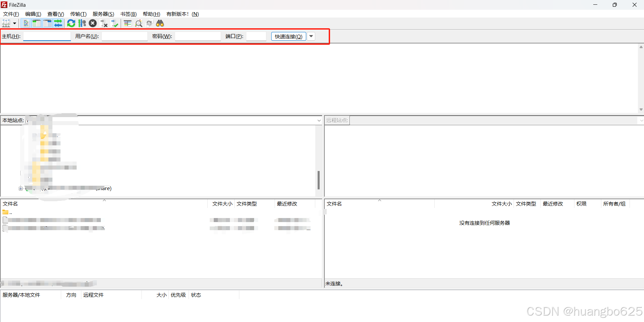The width and height of the screenshot is (644, 322).
Task: Cancel the current operation icon
Action: coord(93,23)
